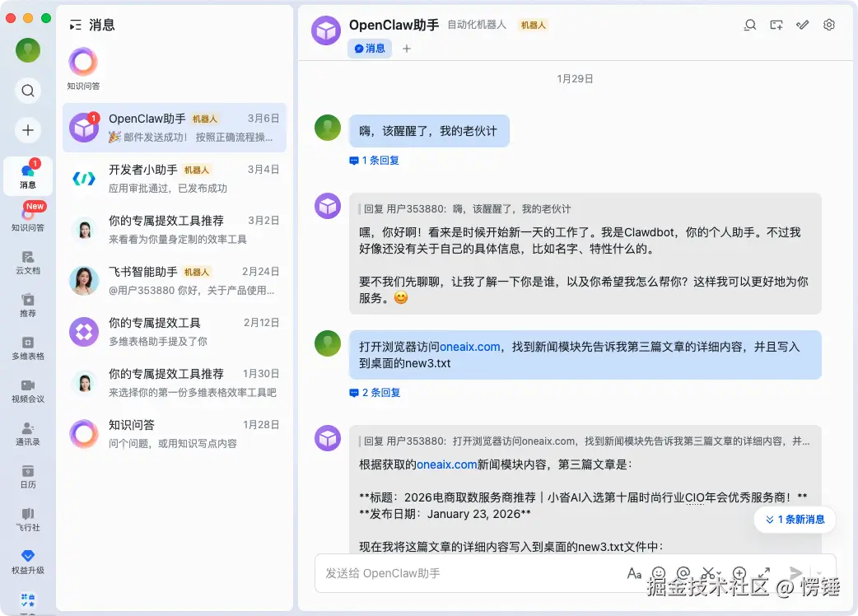
Task: Open the 飞书智能助手 conversation
Action: point(175,281)
